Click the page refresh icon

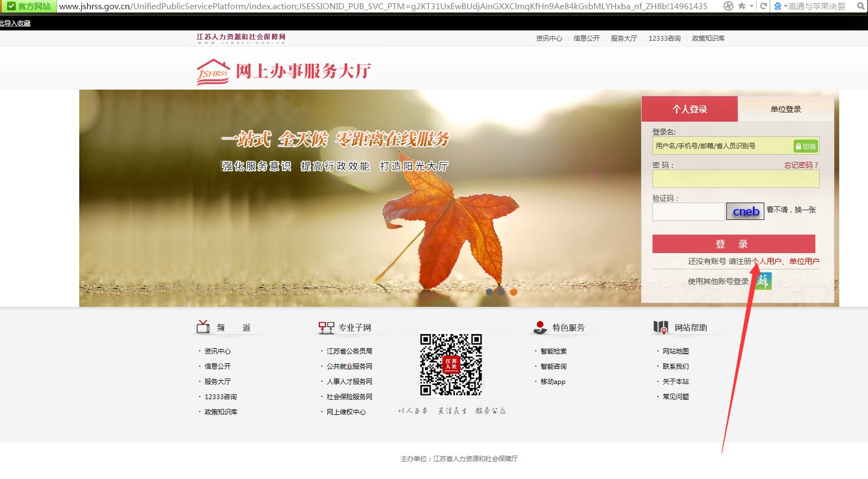point(763,6)
